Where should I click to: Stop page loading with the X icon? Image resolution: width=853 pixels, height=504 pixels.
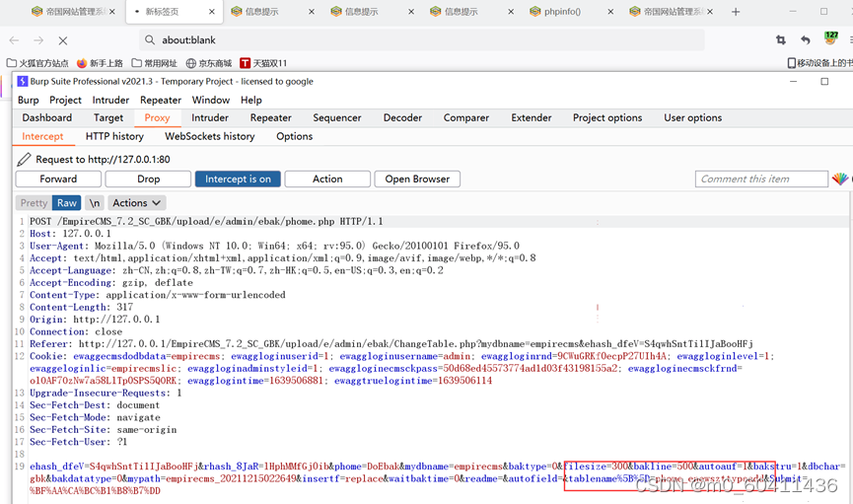coord(62,40)
